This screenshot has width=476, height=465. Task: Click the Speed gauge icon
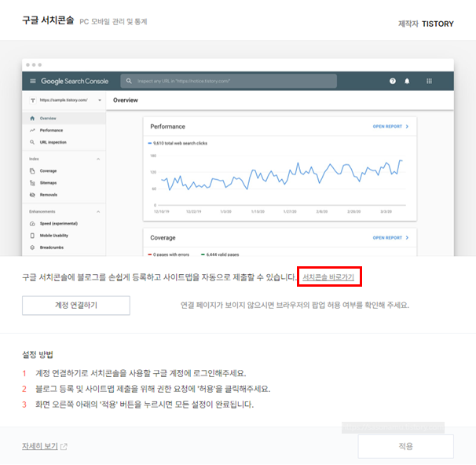coord(32,224)
